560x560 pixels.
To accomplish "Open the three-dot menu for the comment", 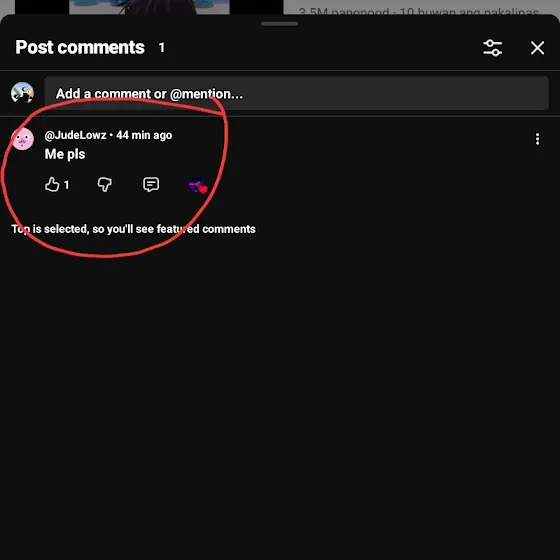I will point(537,139).
